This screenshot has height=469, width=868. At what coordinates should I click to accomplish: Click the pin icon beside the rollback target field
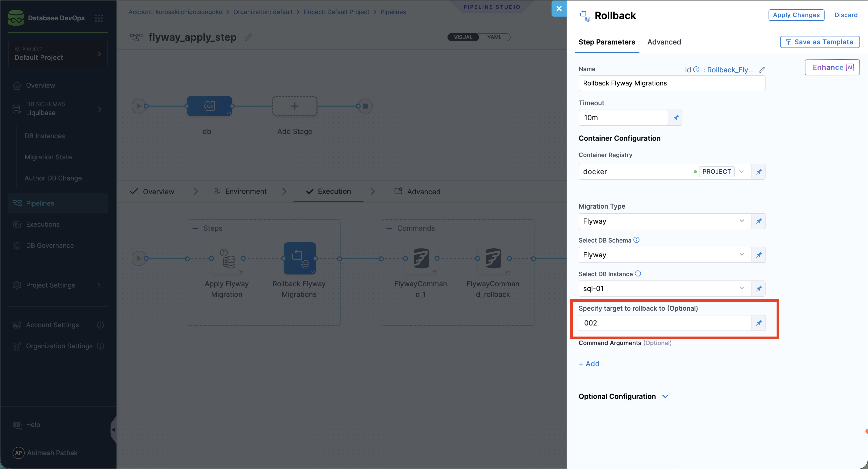(758, 323)
